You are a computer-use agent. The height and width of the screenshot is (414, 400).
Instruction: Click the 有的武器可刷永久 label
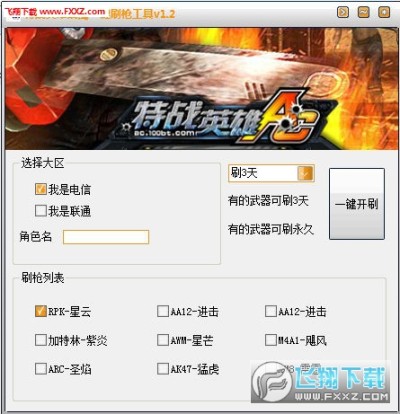pos(271,229)
